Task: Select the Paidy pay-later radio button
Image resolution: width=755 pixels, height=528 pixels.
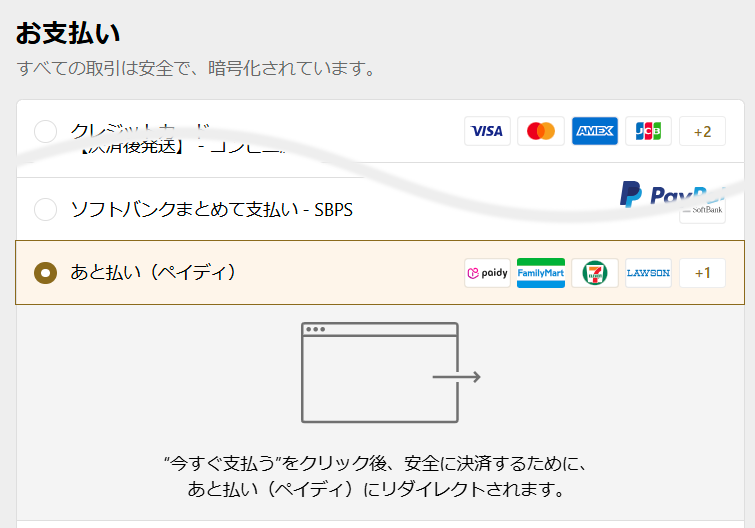Action: pos(45,273)
